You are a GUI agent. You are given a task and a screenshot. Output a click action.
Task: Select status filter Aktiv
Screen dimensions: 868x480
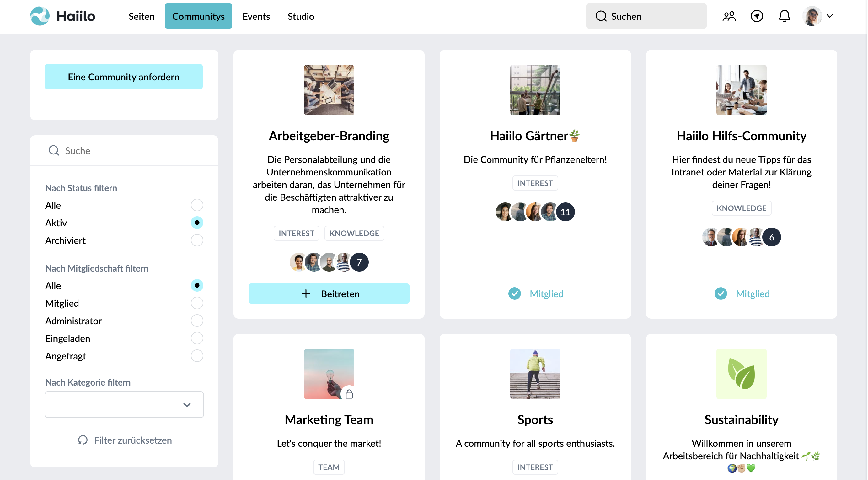197,223
